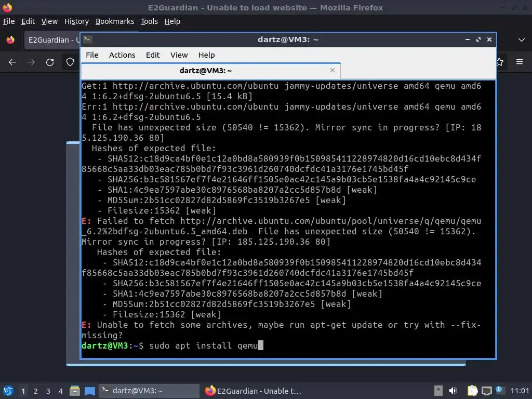Viewport: 532px width, 399px height.
Task: Open Firefox hamburger application menu
Action: (x=520, y=62)
